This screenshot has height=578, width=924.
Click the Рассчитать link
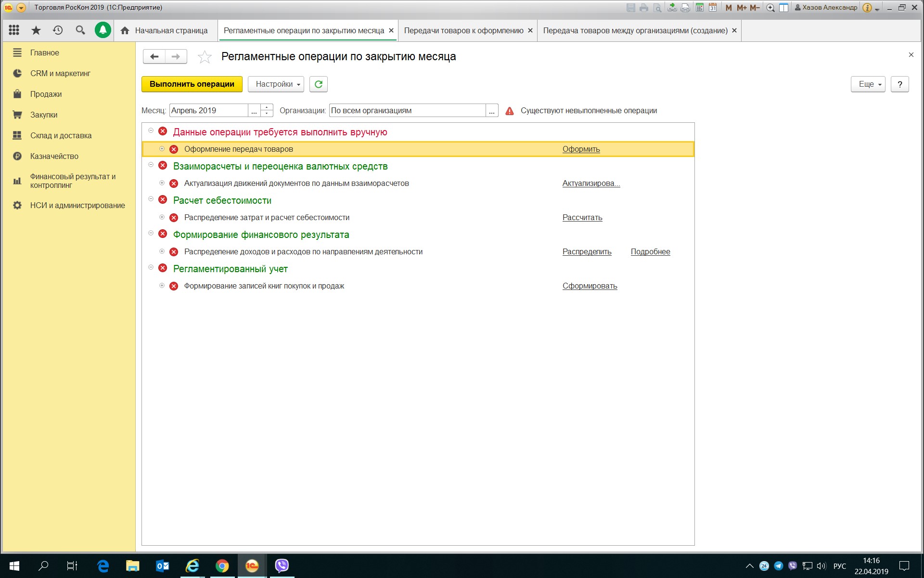click(582, 218)
